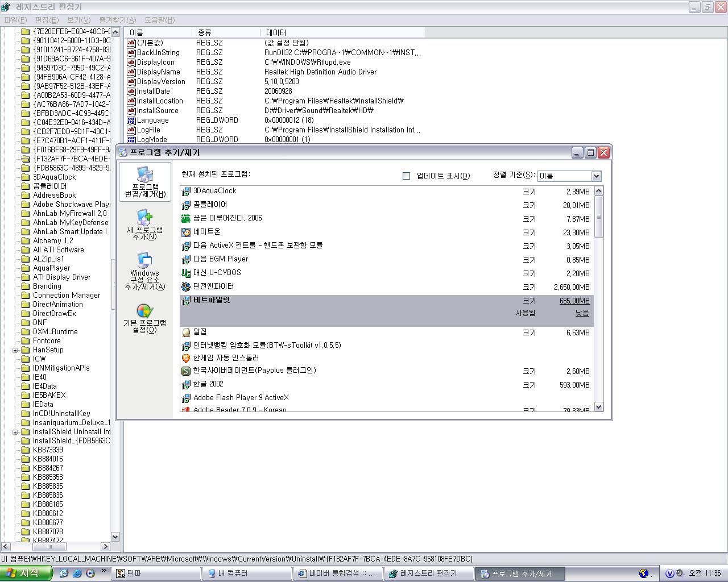Click Internet Explorer quick launch icon
Image resolution: width=728 pixels, height=582 pixels.
click(77, 573)
